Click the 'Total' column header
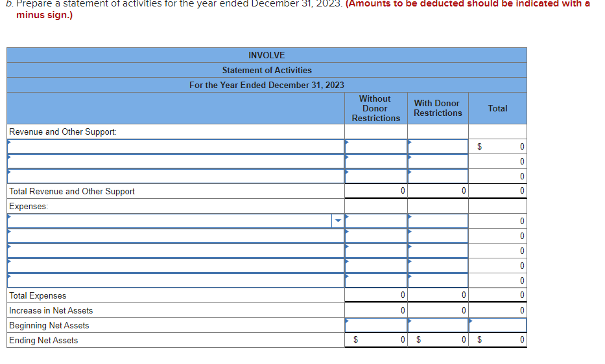 [498, 108]
